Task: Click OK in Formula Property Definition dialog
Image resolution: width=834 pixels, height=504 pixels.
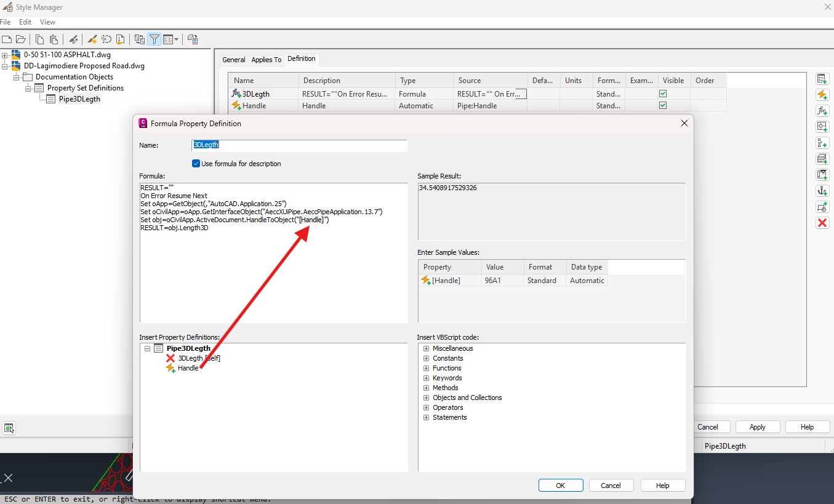Action: [x=561, y=486]
